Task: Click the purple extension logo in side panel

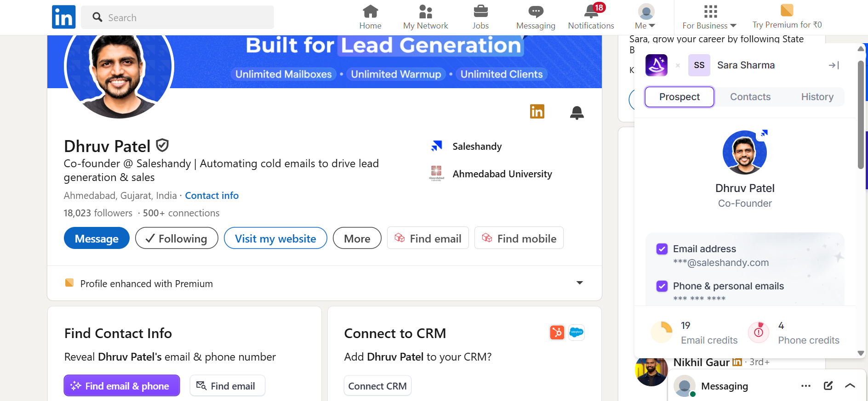Action: 657,65
